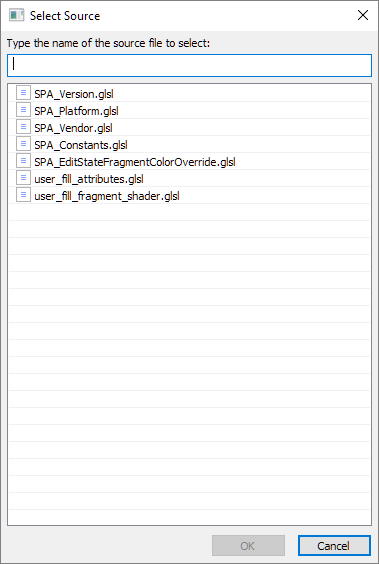The height and width of the screenshot is (564, 379).
Task: Click the Cancel button
Action: 334,545
